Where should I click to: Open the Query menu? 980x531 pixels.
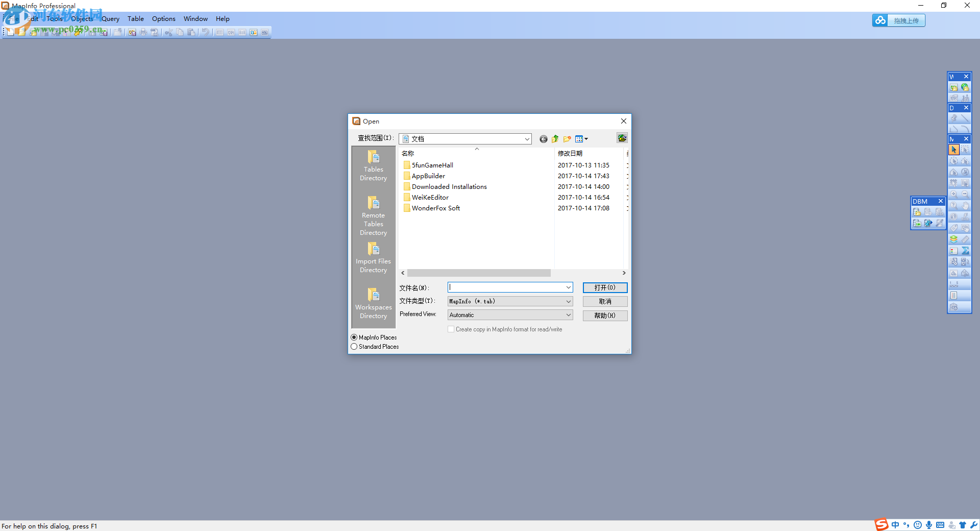(110, 18)
